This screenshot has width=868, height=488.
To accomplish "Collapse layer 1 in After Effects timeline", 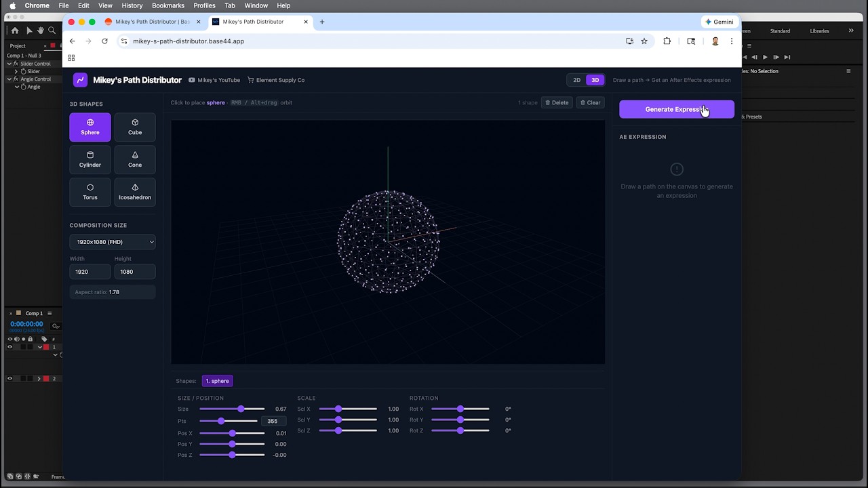I will [39, 347].
